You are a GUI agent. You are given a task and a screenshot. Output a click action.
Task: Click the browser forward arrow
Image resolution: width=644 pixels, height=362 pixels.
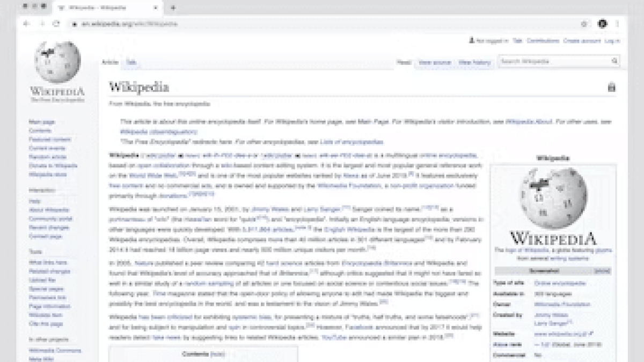(42, 24)
